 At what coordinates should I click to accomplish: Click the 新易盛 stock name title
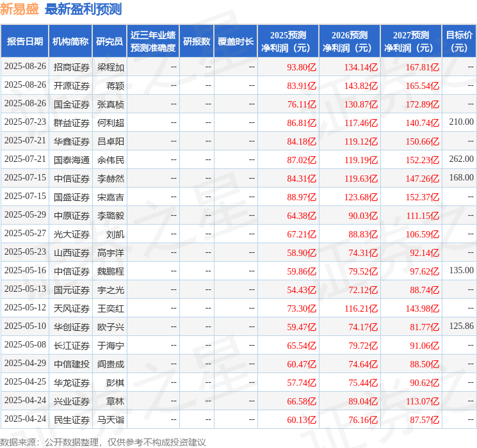coord(19,9)
